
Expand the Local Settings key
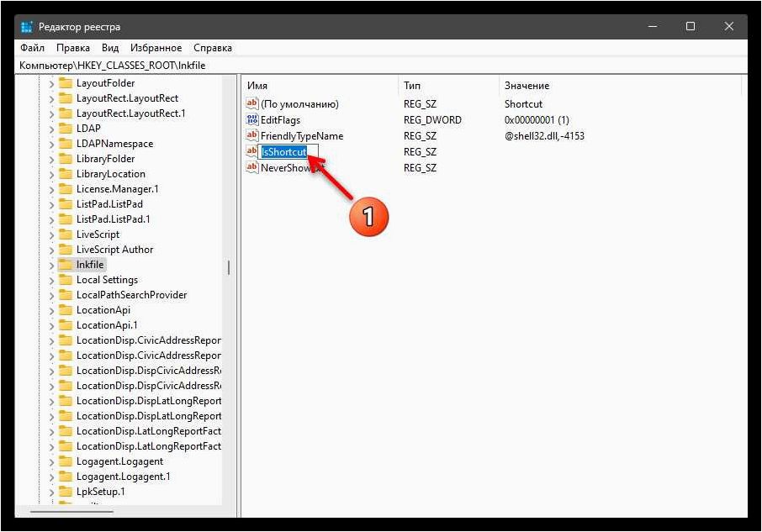51,281
